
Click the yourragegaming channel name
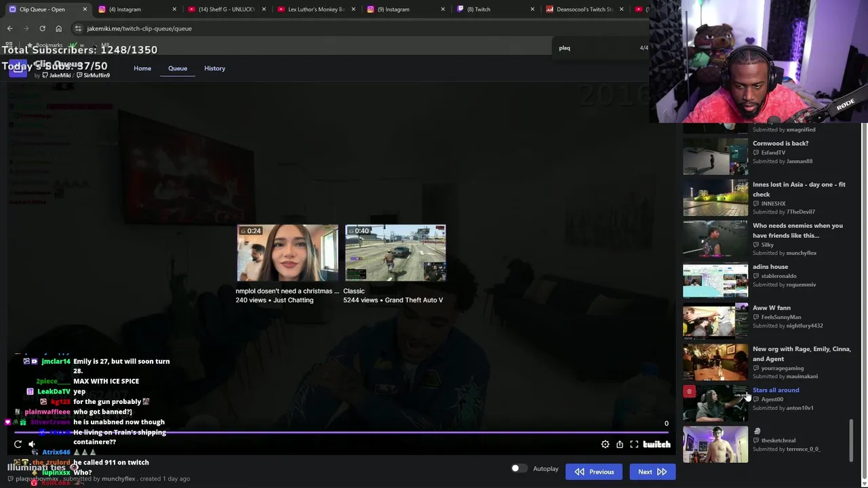783,368
